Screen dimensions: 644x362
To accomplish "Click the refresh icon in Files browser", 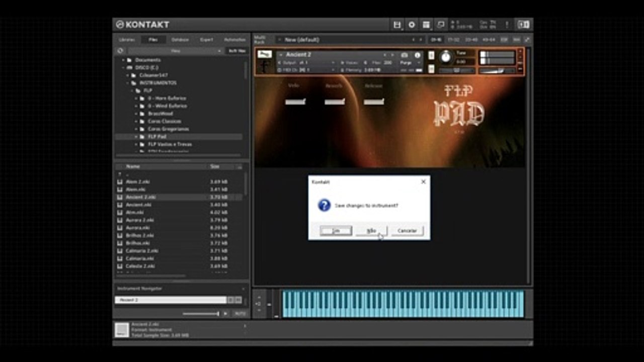I will [120, 51].
